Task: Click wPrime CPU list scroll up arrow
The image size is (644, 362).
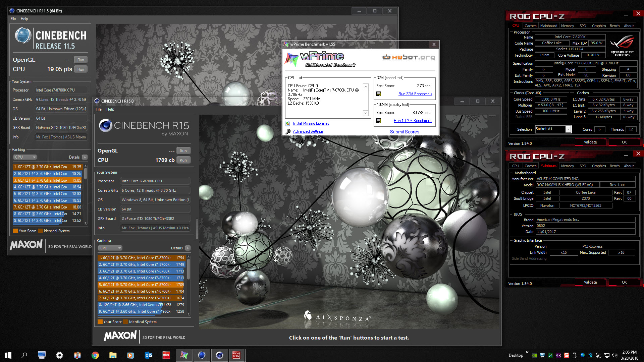Action: [x=366, y=86]
